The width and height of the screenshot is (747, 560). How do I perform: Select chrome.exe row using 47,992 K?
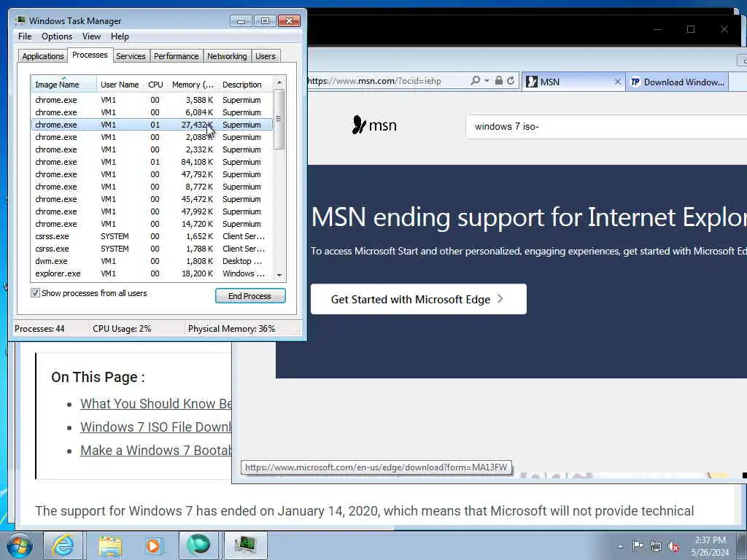click(152, 211)
